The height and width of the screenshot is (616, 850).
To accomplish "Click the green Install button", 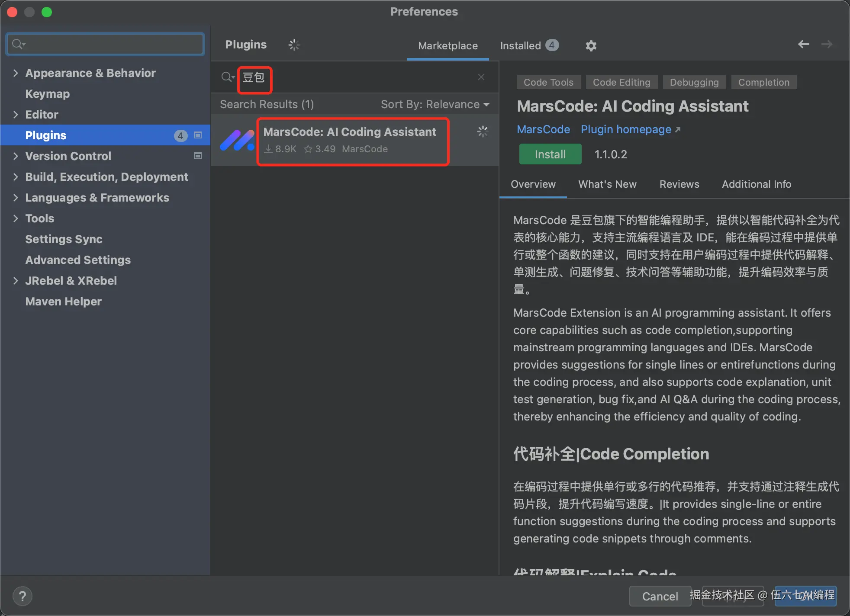I will click(x=550, y=154).
